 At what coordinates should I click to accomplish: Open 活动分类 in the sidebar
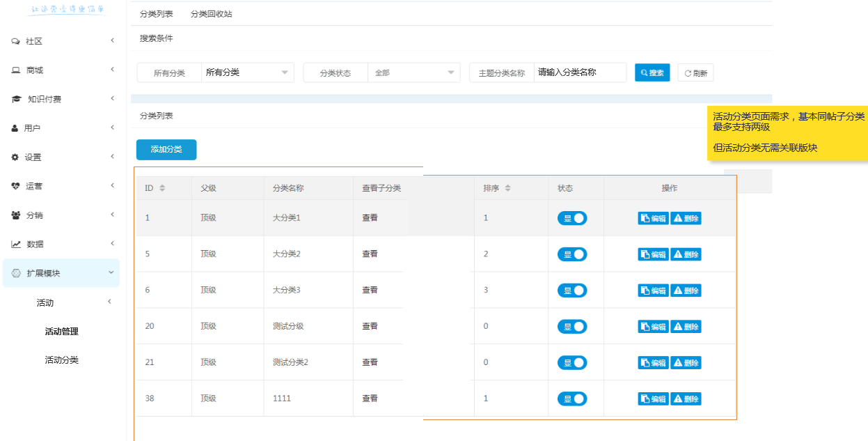62,360
